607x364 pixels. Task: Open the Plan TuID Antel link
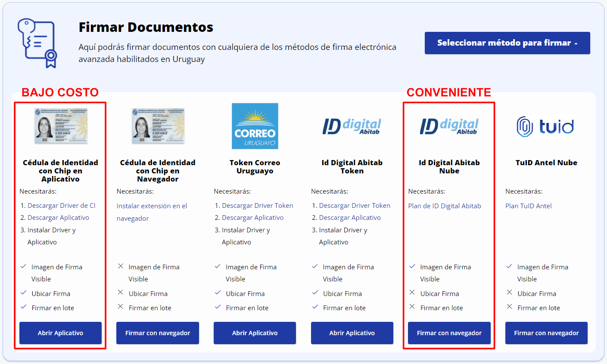529,206
